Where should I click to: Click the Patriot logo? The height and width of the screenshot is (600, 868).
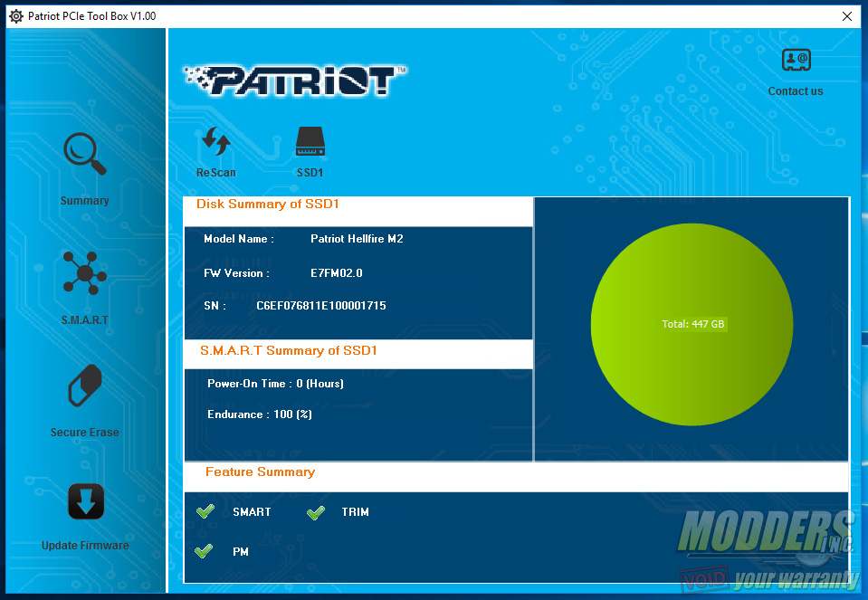click(295, 81)
